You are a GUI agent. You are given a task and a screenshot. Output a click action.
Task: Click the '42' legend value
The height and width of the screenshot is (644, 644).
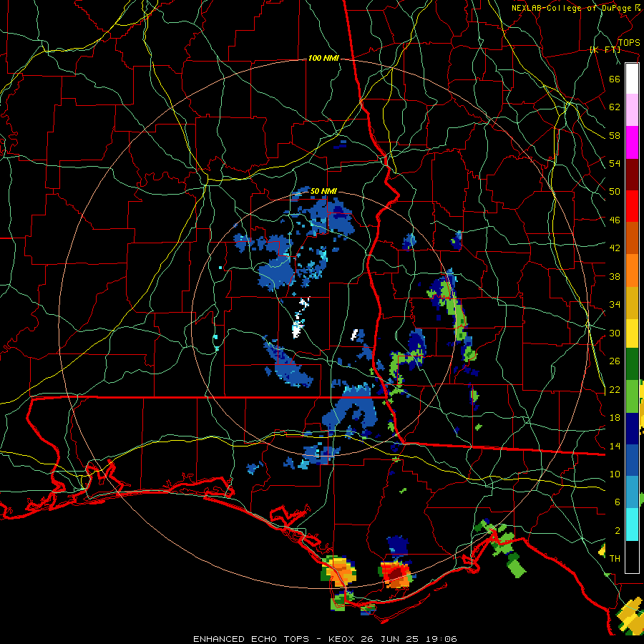(615, 248)
